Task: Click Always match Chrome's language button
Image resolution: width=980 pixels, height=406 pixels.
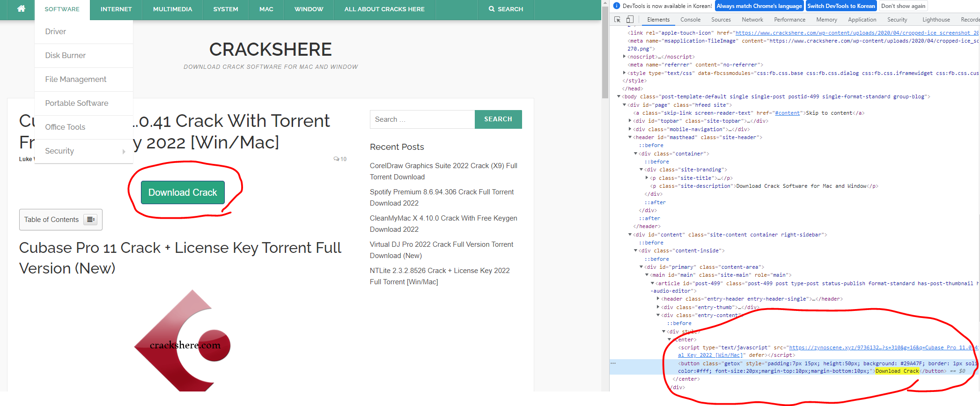Action: 759,6
